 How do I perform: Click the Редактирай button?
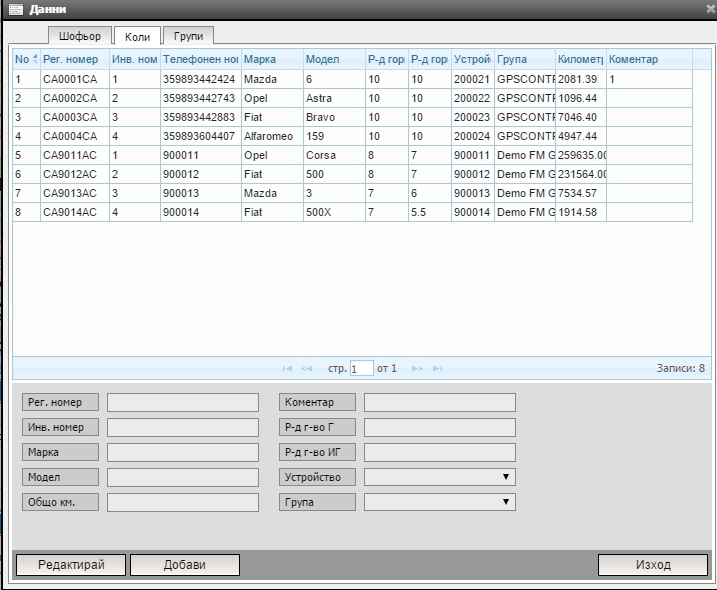(71, 565)
